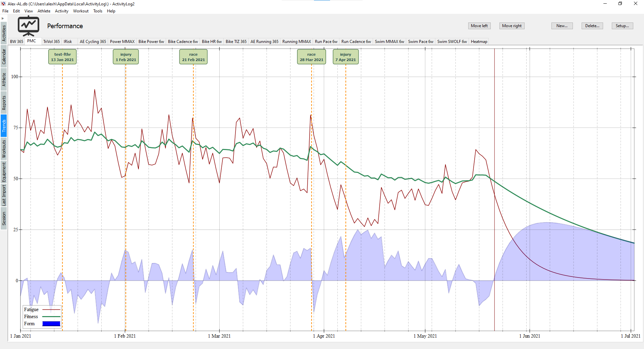
Task: Click the injury 1 Feb 2021 marker
Action: click(x=126, y=57)
